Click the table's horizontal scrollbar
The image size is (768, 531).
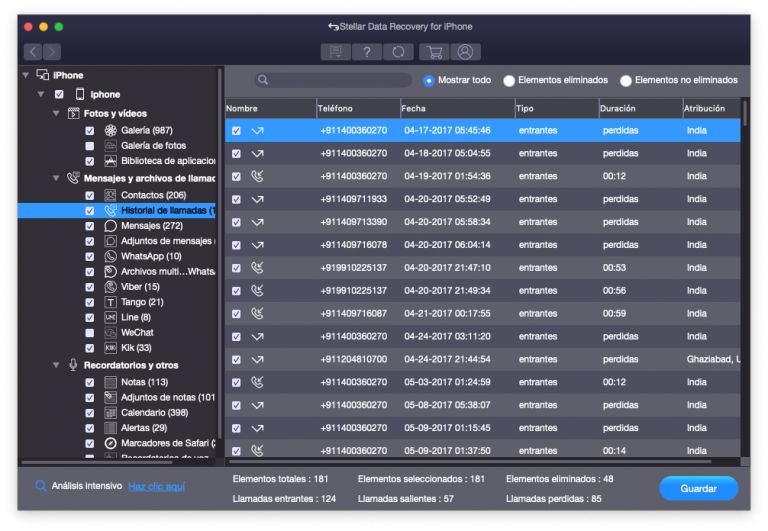pyautogui.click(x=470, y=461)
